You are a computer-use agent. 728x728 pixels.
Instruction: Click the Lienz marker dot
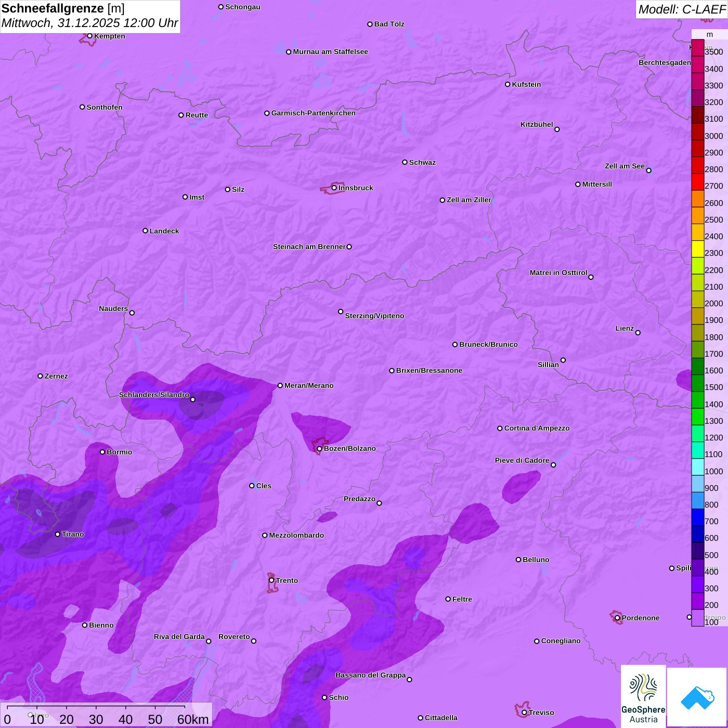click(638, 333)
